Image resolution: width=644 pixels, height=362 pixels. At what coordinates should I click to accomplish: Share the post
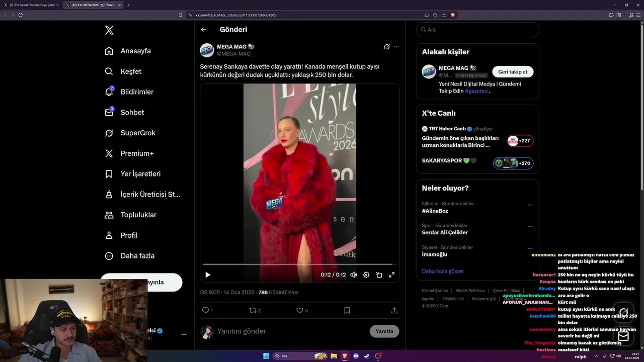pyautogui.click(x=394, y=310)
